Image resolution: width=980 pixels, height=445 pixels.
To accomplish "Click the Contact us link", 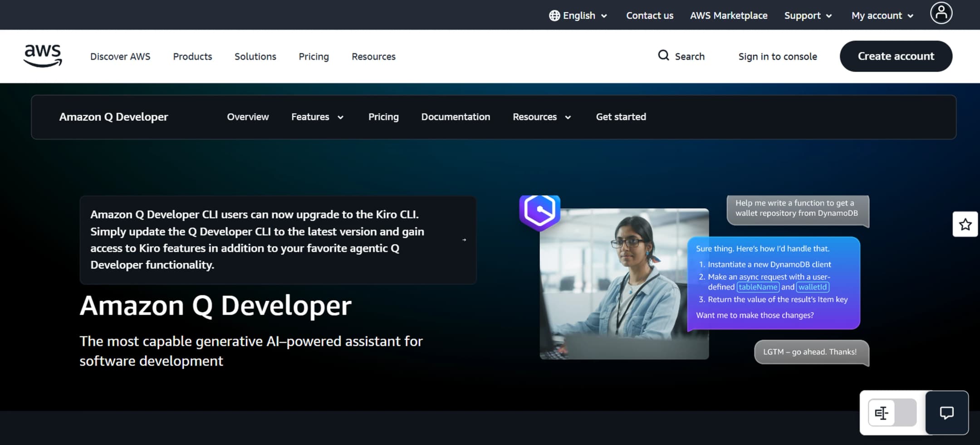I will (x=650, y=15).
